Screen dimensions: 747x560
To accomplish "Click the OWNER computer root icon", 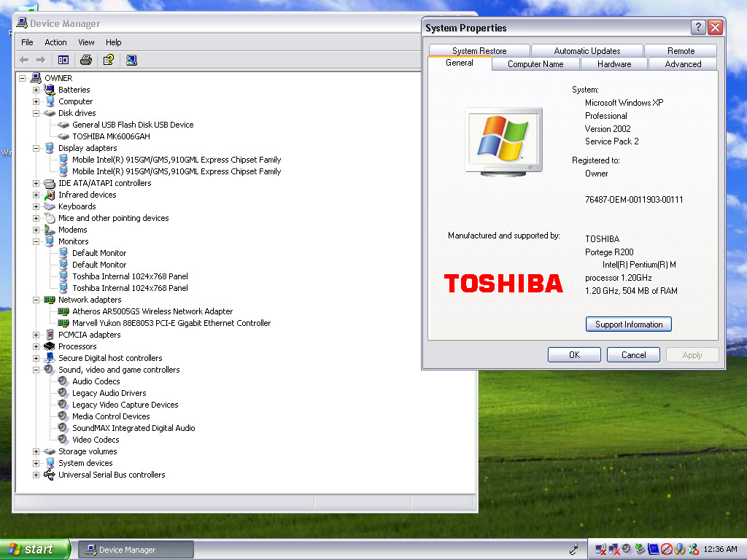I will (36, 77).
